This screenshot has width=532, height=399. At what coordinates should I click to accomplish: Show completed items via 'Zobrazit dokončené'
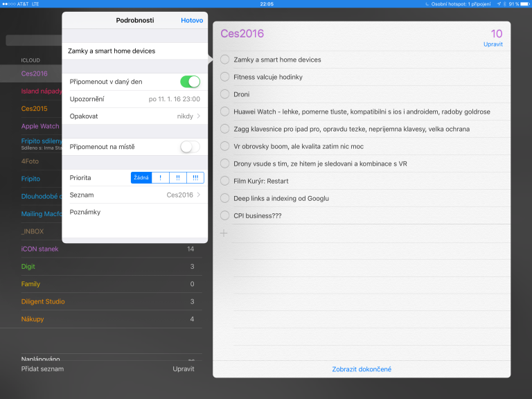tap(362, 369)
